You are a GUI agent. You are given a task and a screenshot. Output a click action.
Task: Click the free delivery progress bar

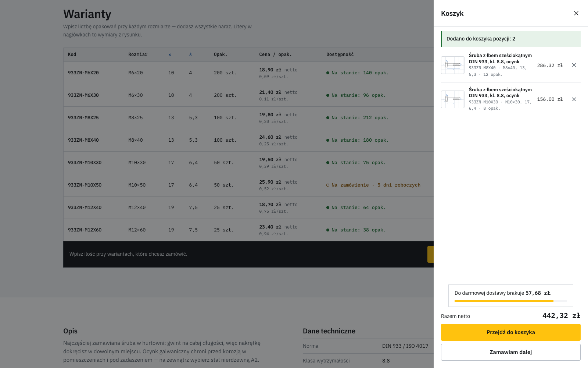click(510, 301)
